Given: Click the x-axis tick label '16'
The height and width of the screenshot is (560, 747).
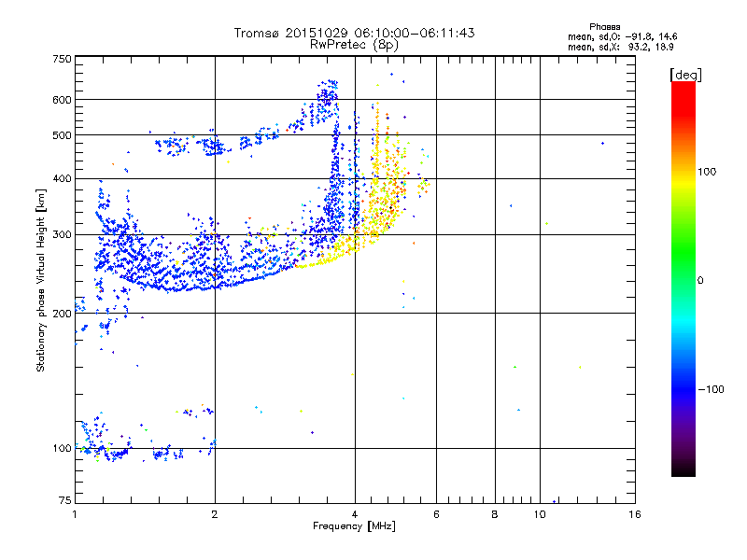Looking at the screenshot, I should (x=635, y=514).
